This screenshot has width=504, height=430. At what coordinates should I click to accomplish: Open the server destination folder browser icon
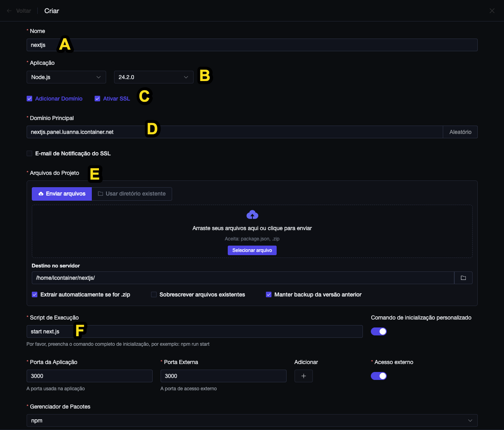(x=463, y=278)
